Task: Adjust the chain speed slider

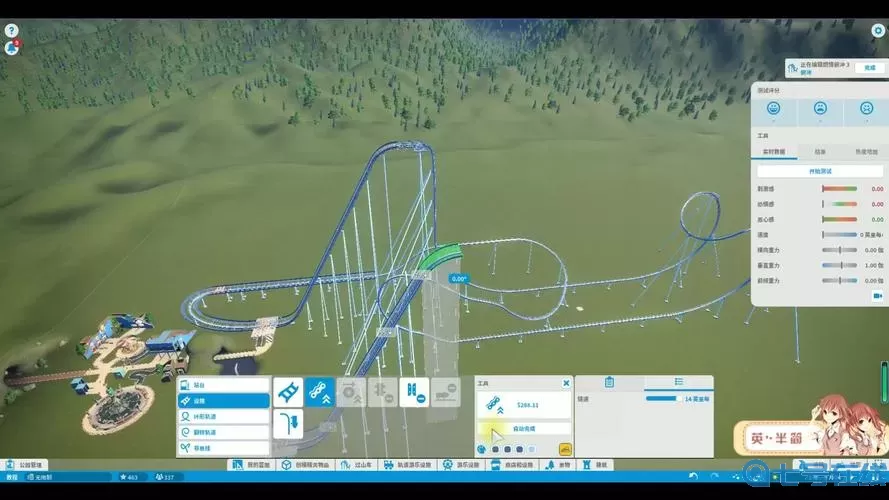Action: (x=661, y=399)
